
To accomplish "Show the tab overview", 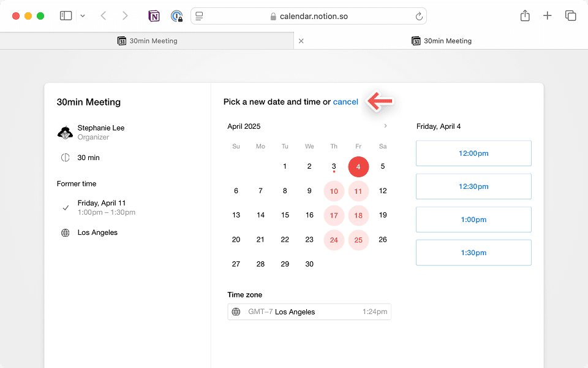I will click(570, 15).
